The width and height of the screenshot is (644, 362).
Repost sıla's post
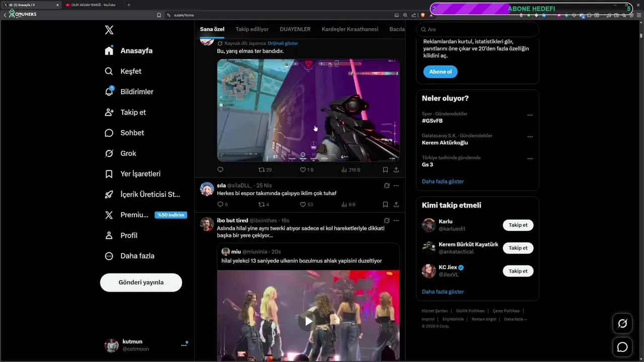(264, 205)
